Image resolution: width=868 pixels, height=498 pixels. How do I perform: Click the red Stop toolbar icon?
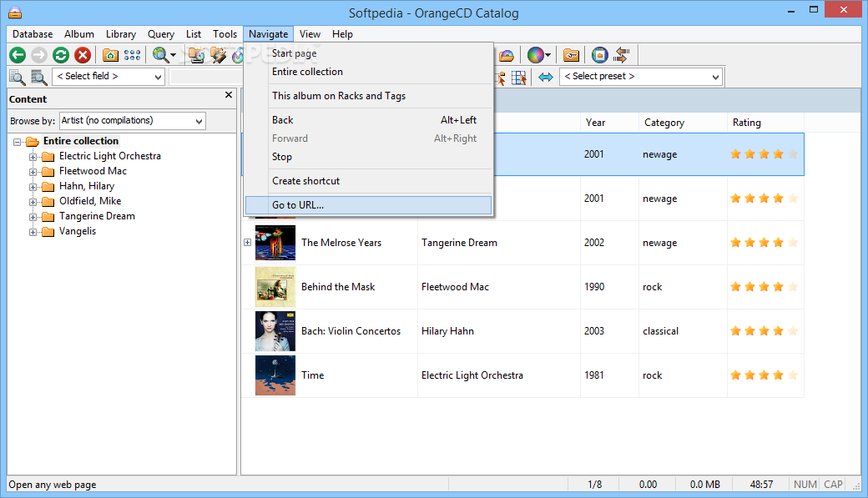point(83,55)
